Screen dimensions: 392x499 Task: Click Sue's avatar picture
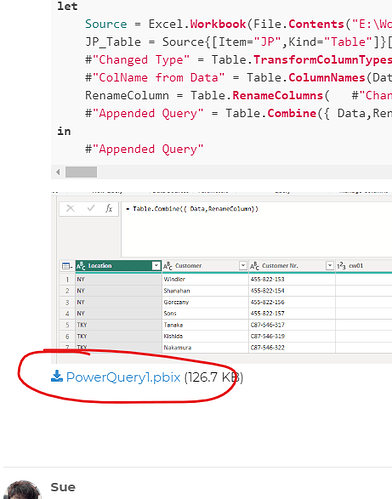[x=22, y=490]
